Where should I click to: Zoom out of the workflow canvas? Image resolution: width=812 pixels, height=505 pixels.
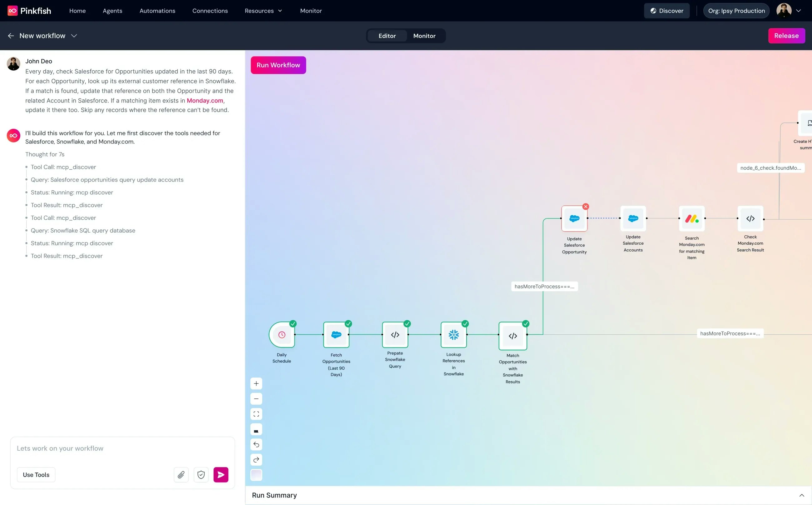(x=256, y=398)
